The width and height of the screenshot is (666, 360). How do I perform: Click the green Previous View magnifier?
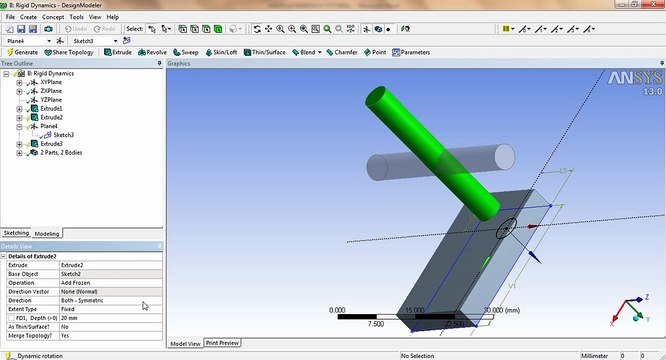tap(327, 29)
